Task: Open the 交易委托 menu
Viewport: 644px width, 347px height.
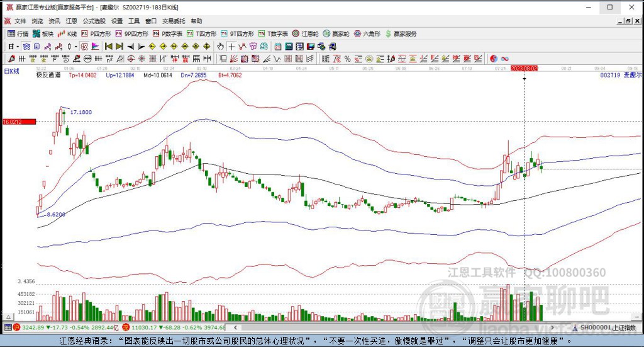Action: 174,21
